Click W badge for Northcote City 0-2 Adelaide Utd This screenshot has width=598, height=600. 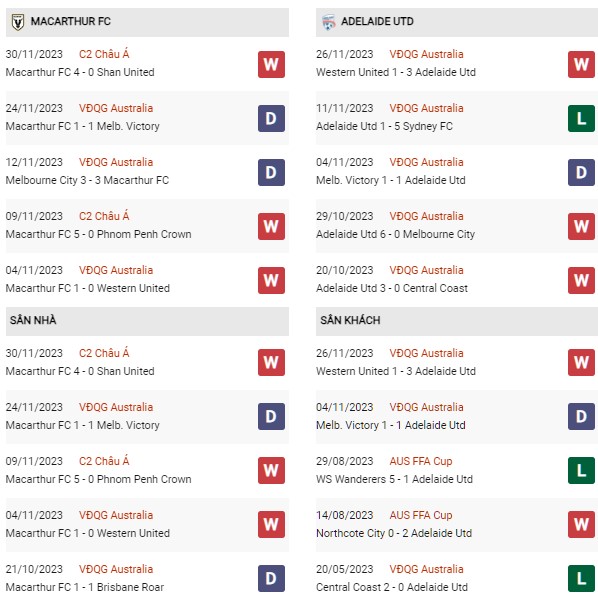point(581,524)
